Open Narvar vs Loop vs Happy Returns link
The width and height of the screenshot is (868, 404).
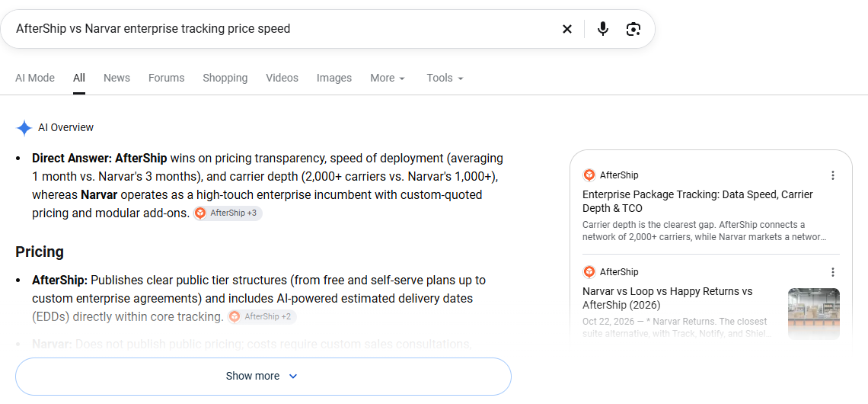[668, 298]
